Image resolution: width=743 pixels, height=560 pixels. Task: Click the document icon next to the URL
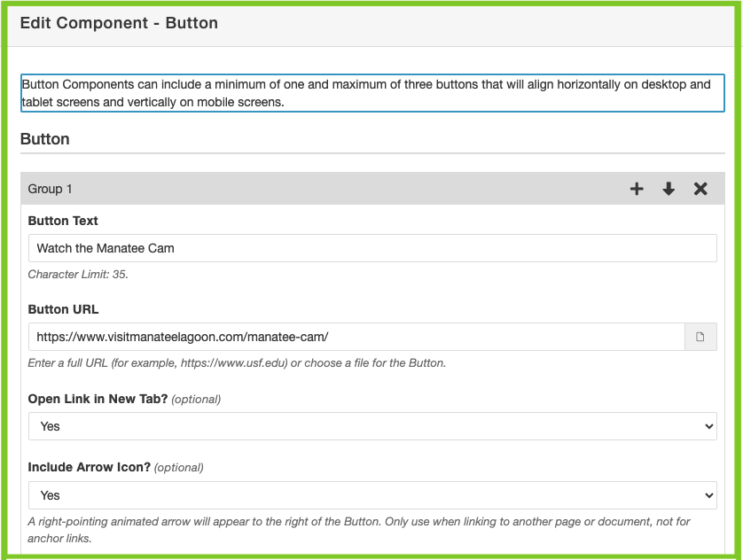pyautogui.click(x=701, y=337)
